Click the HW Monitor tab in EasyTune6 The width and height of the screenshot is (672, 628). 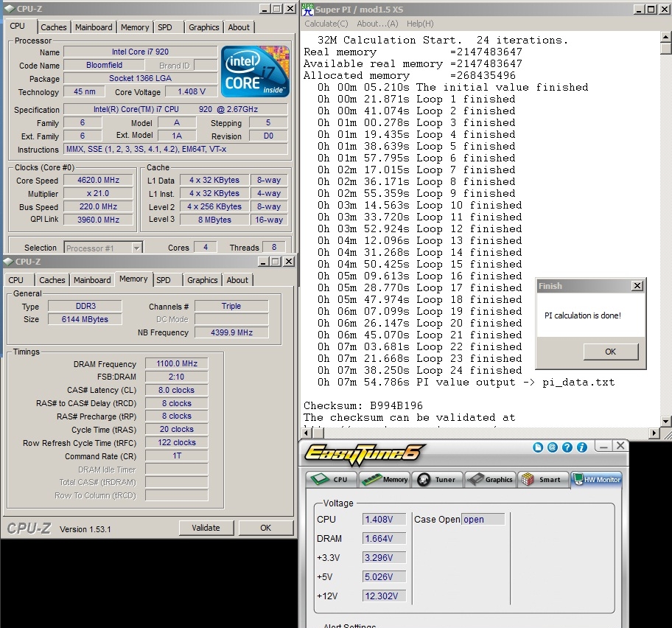pos(596,479)
